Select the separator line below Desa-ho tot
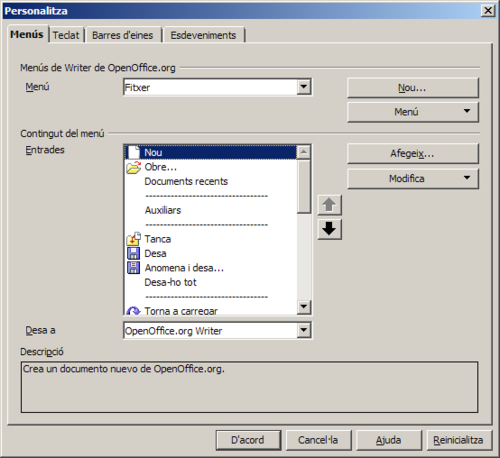The image size is (500, 458). pos(211,297)
